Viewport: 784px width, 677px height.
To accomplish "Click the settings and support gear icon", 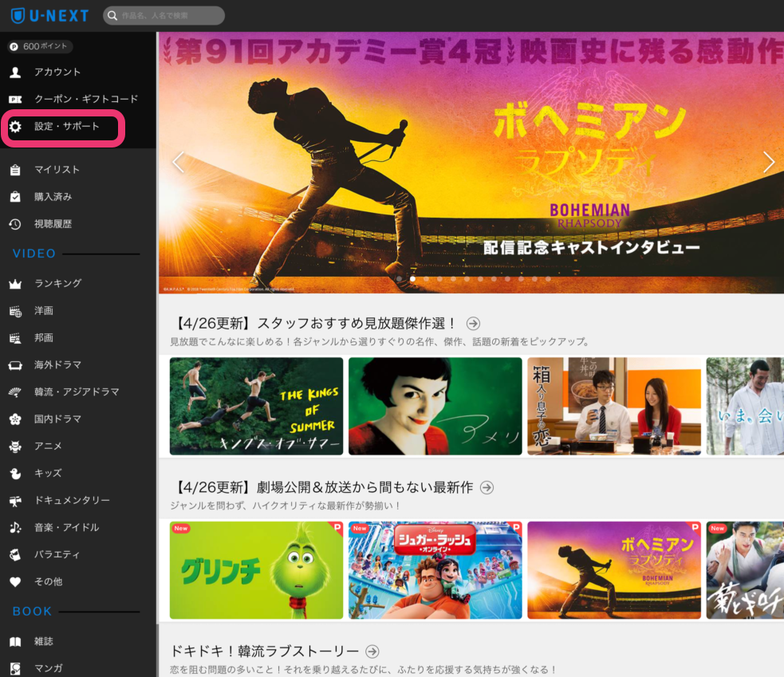I will (x=15, y=127).
